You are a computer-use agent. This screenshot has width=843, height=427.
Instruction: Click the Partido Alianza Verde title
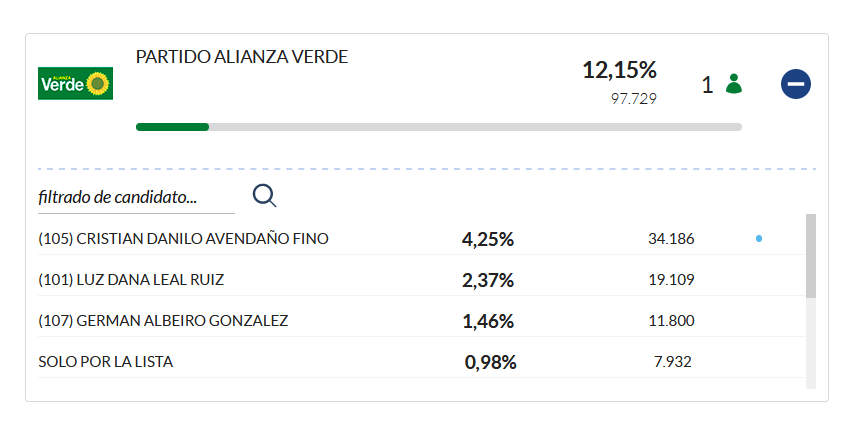pos(242,57)
